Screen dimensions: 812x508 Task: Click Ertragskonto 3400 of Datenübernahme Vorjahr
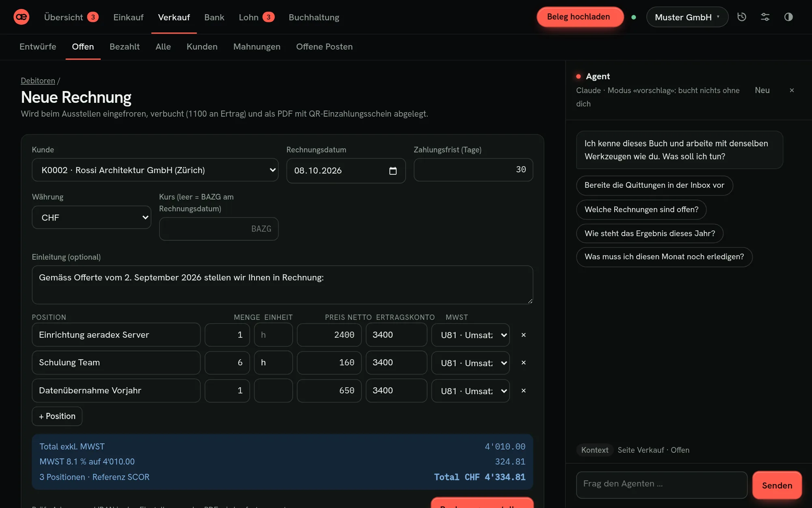click(396, 391)
